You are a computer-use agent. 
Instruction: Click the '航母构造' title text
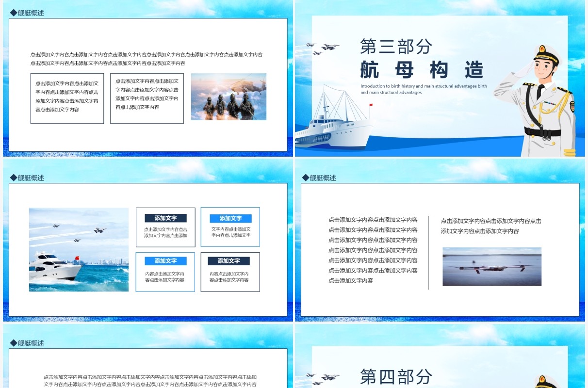pyautogui.click(x=422, y=70)
